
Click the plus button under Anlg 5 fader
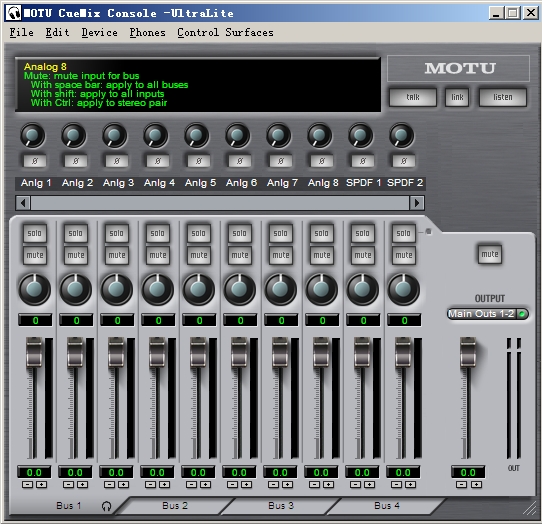point(205,485)
